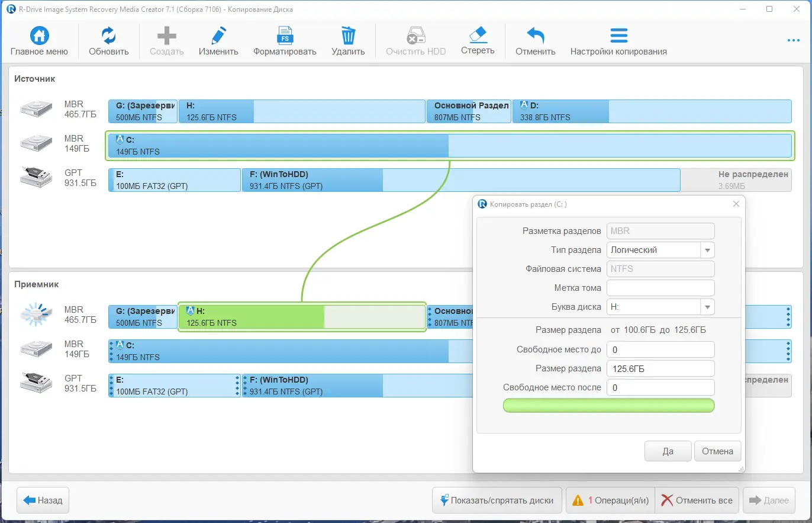Viewport: 812px width, 523px height.
Task: Select destination partition E: 100МБ FAT32
Action: pyautogui.click(x=175, y=386)
